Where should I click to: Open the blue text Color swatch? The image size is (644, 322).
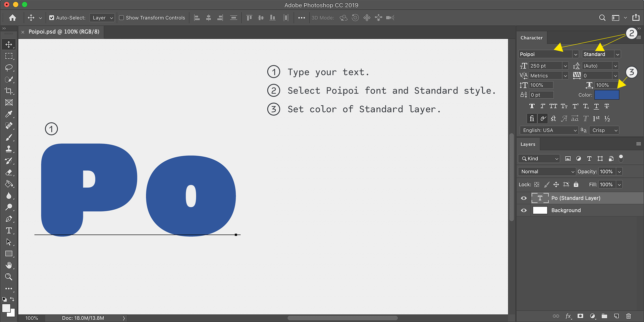point(607,95)
